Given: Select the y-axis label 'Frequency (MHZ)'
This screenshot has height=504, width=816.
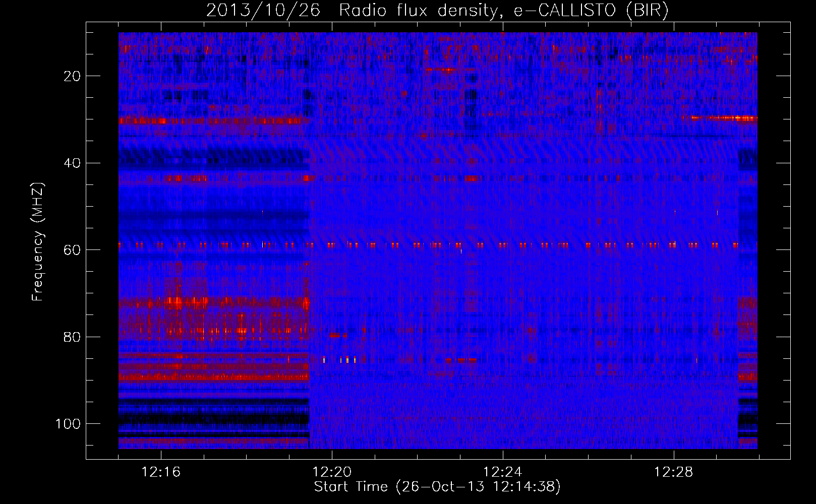Looking at the screenshot, I should (x=38, y=242).
